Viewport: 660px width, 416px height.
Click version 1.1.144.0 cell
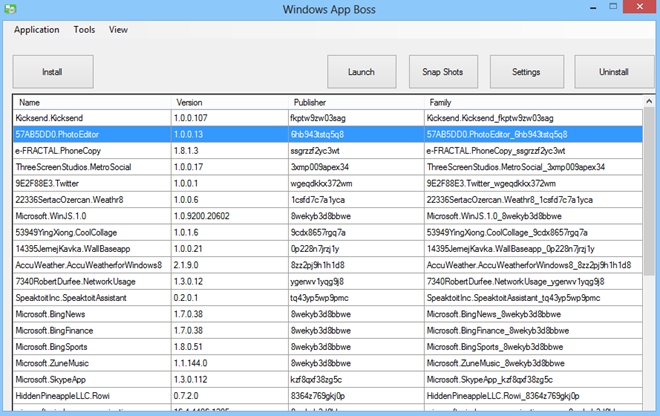click(230, 363)
